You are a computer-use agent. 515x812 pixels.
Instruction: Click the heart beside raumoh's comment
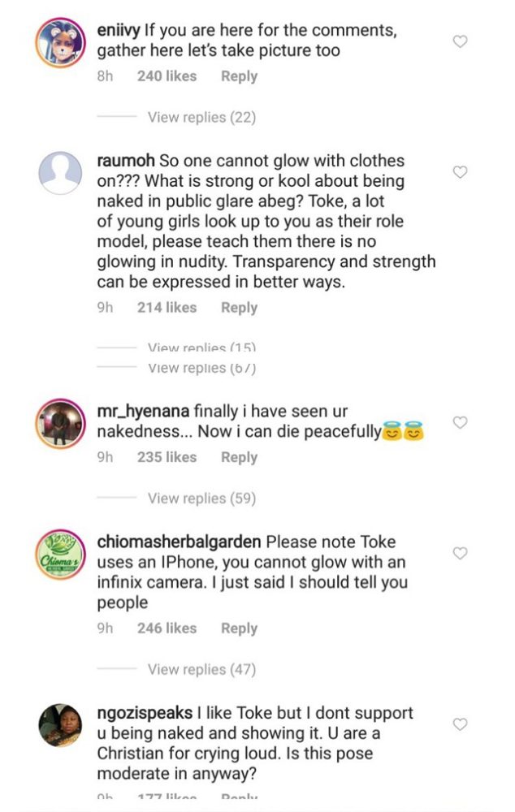(461, 173)
